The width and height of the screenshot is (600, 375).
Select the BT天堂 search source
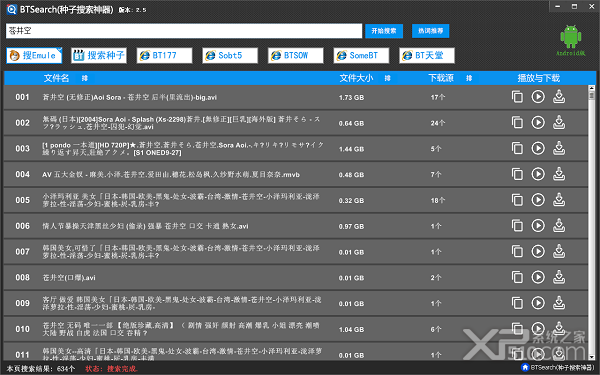point(427,55)
